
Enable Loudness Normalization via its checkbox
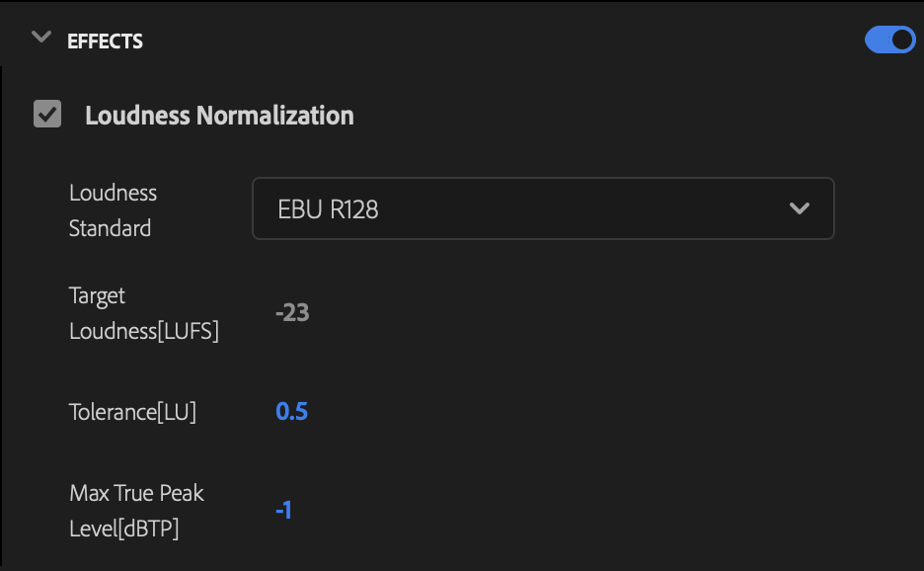click(46, 115)
